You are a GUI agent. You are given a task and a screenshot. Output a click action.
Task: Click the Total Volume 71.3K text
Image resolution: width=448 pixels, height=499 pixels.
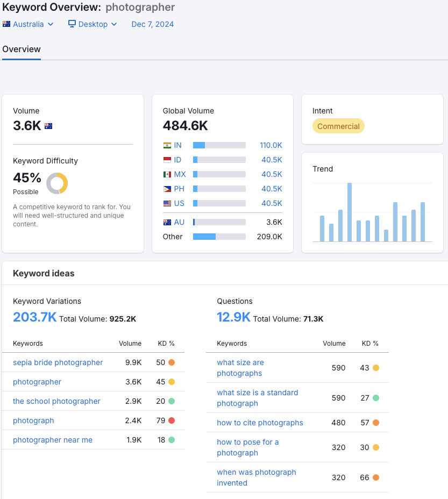[x=288, y=319]
